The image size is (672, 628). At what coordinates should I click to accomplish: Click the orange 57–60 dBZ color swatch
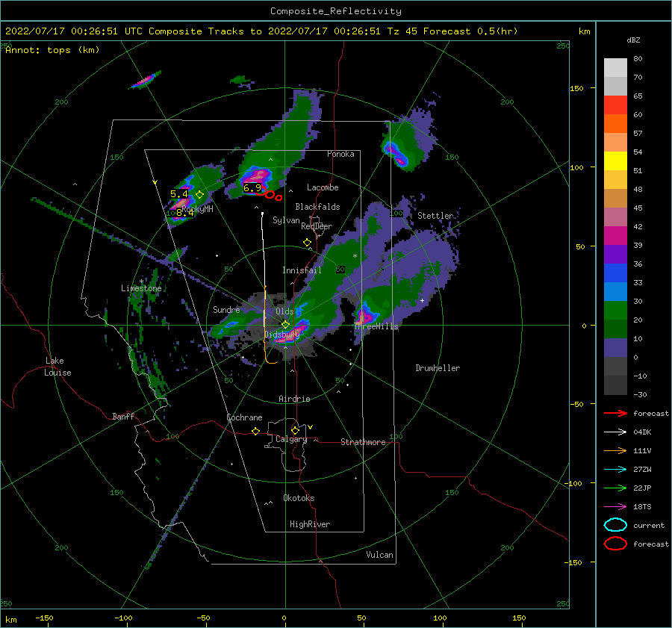615,124
